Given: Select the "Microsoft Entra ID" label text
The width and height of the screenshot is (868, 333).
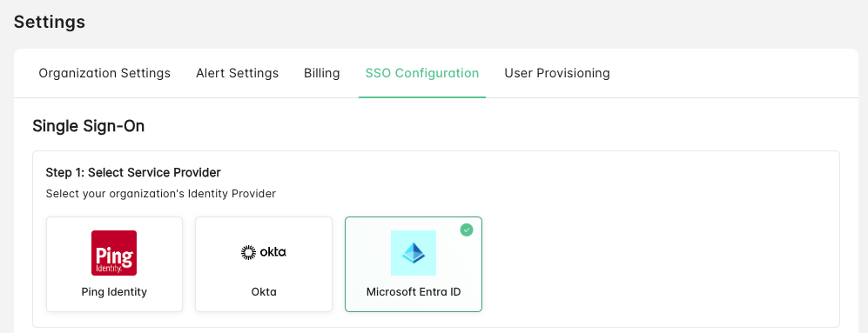Looking at the screenshot, I should click(414, 291).
